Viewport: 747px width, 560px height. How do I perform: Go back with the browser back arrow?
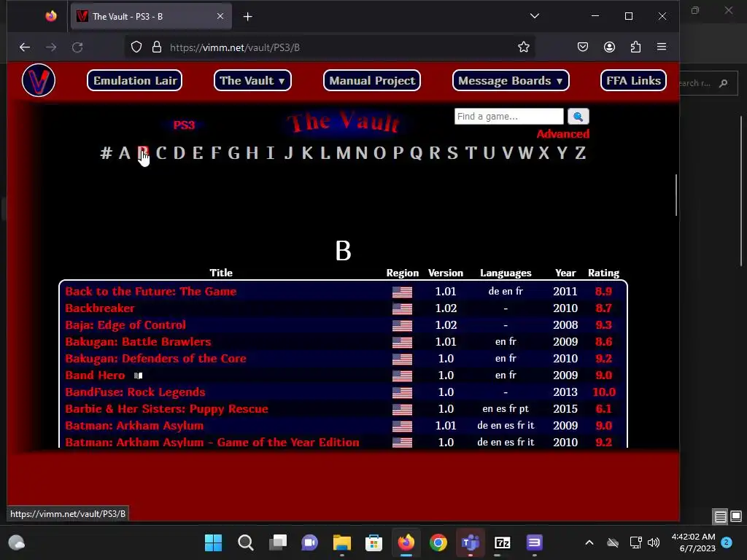pos(25,47)
